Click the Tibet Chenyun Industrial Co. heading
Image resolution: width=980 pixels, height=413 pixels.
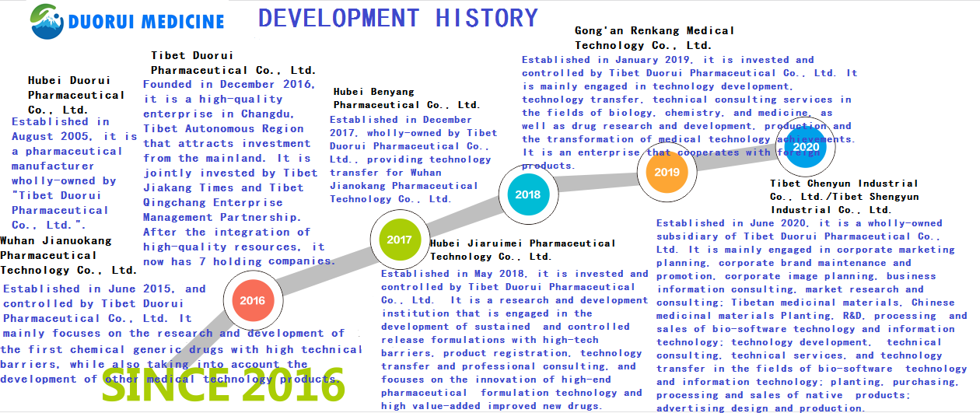(844, 196)
